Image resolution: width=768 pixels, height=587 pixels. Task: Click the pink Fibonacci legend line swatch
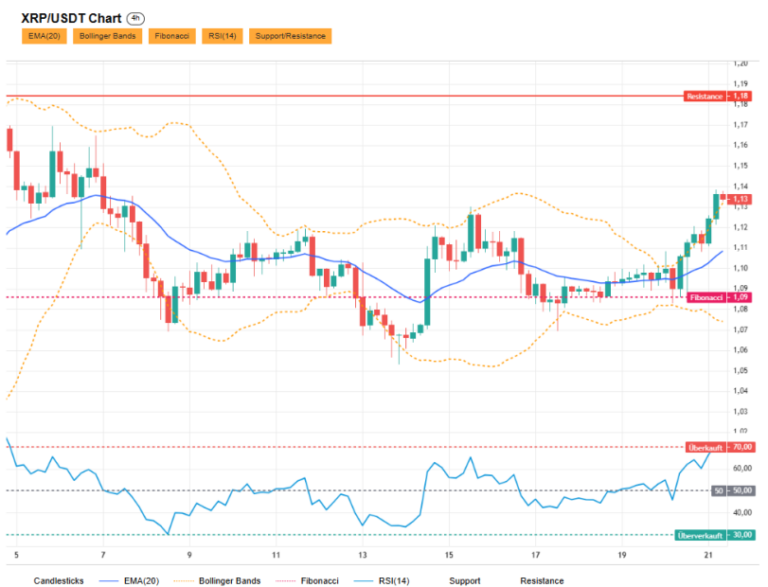click(x=286, y=581)
